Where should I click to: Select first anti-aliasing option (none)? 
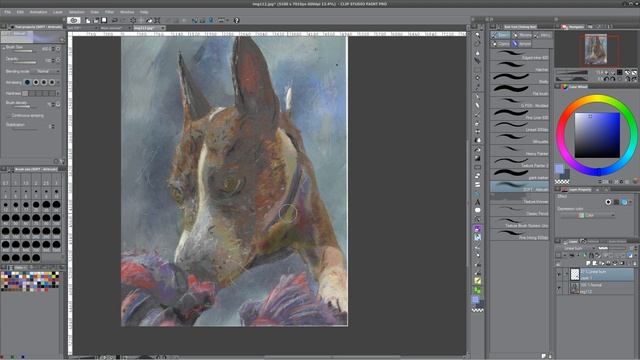(27, 82)
